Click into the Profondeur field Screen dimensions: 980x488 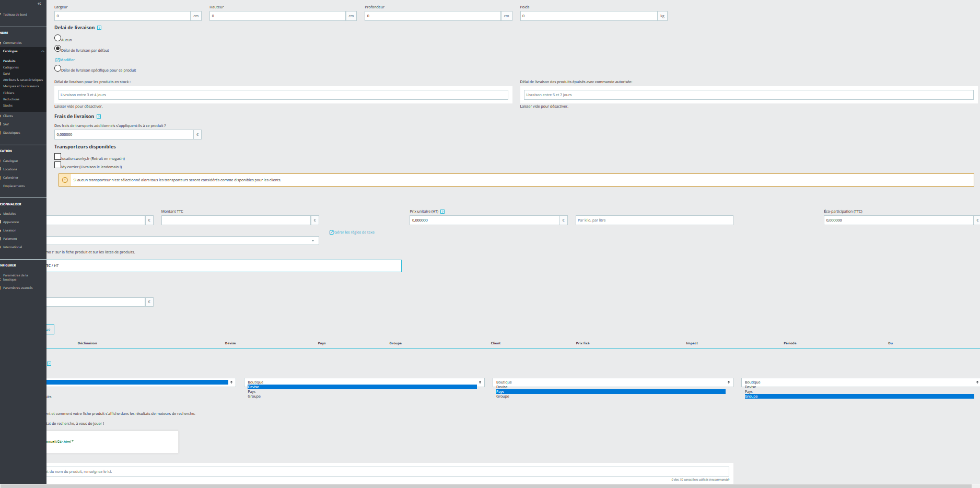tap(433, 16)
